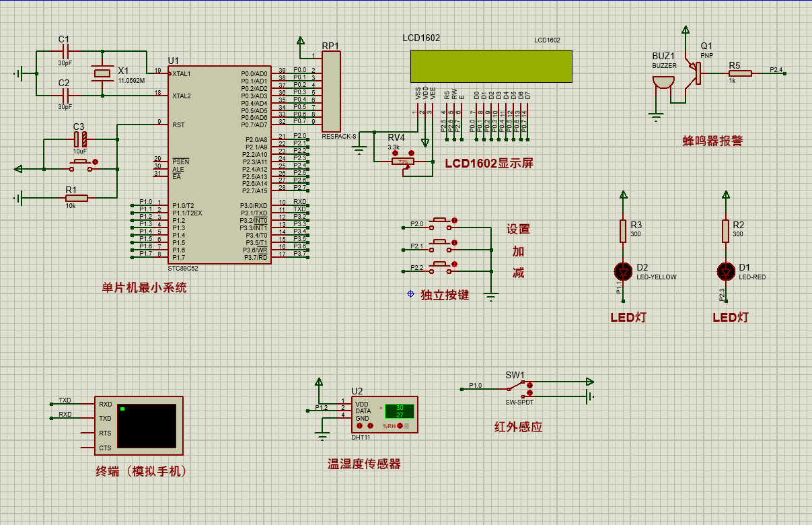Click the RTS pin label on terminal

pyautogui.click(x=105, y=433)
